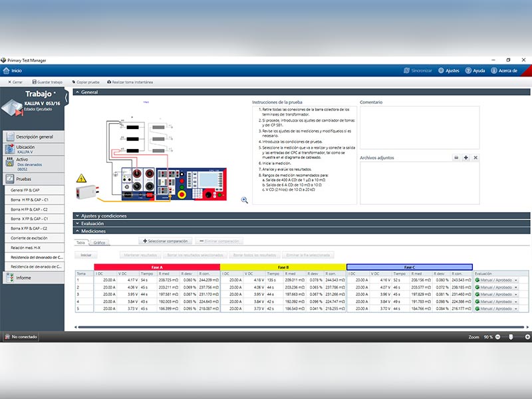The width and height of the screenshot is (532, 399).
Task: Click Cerrar in the toolbar
Action: coord(15,82)
